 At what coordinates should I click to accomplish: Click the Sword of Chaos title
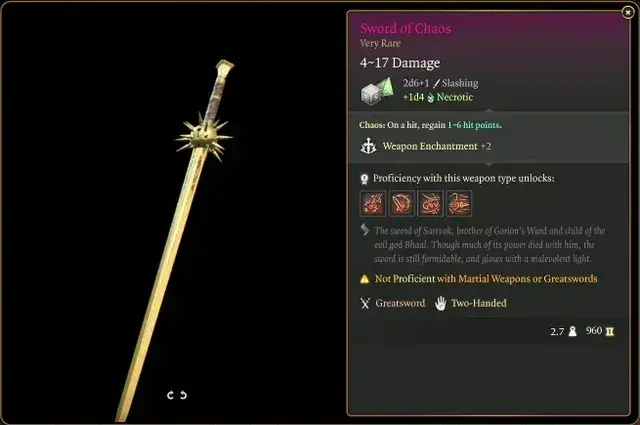[x=405, y=28]
